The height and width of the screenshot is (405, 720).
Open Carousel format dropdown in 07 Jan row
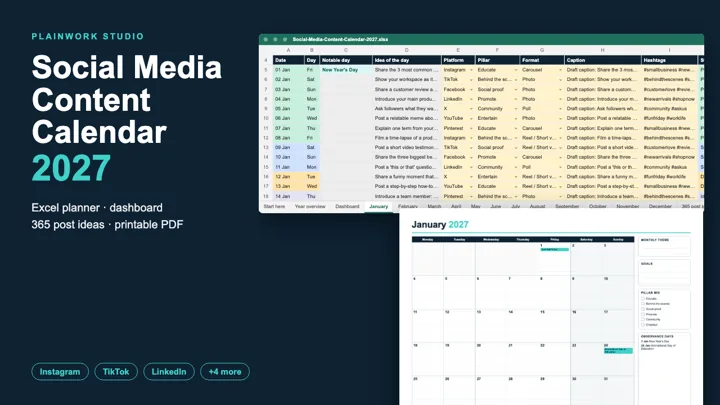point(560,128)
